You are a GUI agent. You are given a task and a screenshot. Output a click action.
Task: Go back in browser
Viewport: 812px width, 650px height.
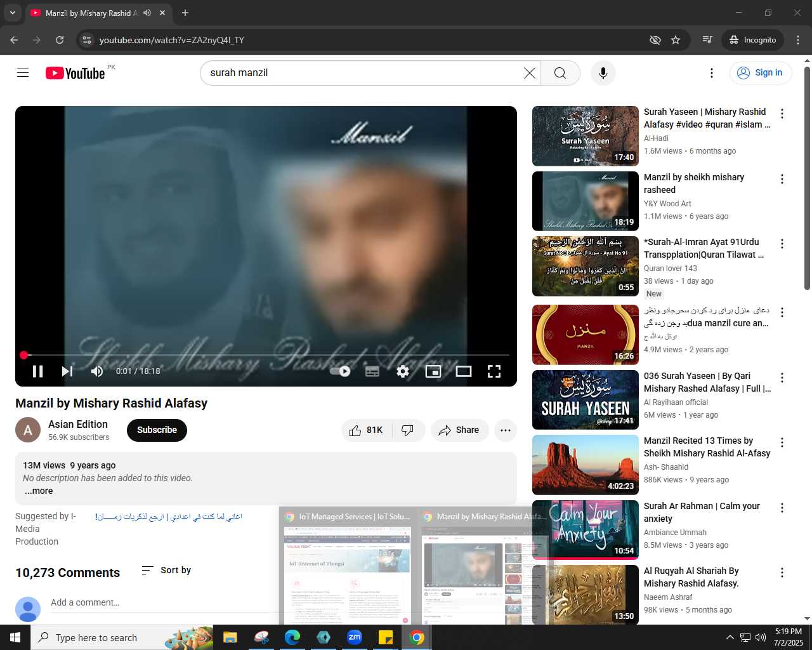(14, 40)
